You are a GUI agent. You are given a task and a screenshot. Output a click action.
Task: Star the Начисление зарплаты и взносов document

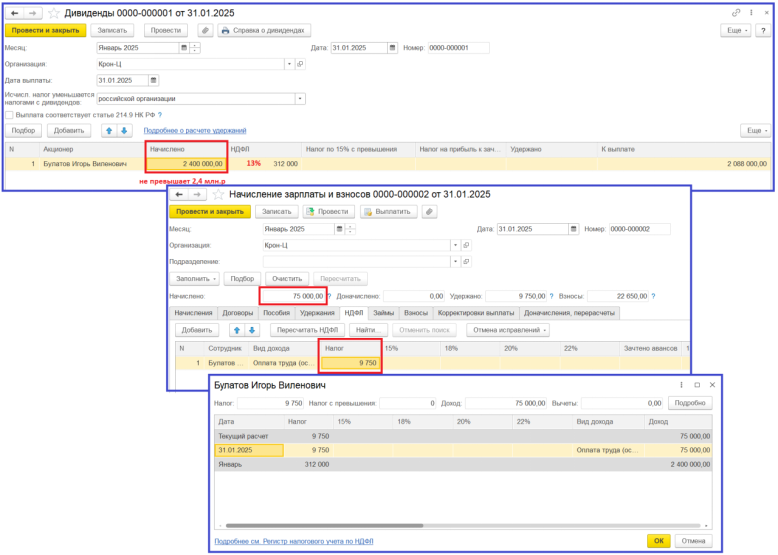(218, 194)
